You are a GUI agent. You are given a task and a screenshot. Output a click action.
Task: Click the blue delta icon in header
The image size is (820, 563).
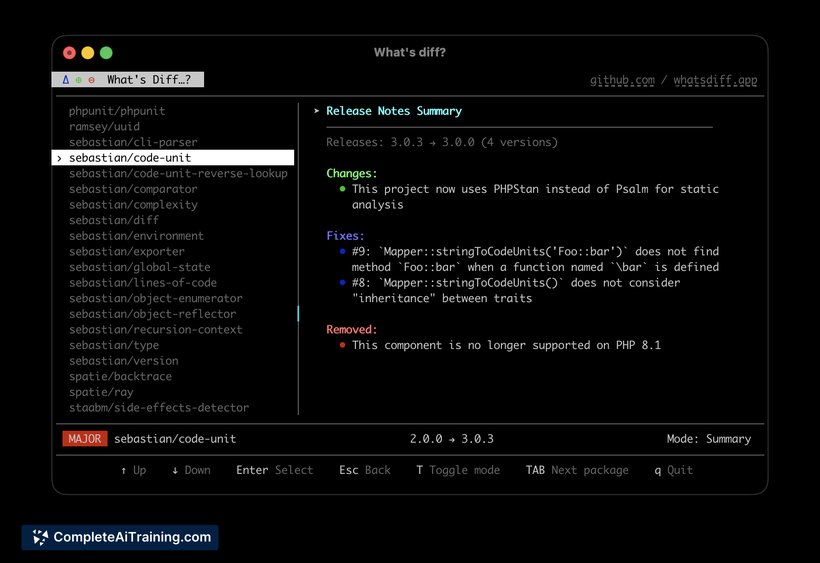coord(66,80)
